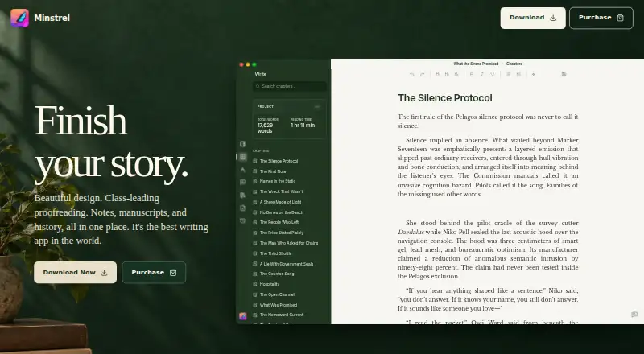Click the Chapters breadcrumb in title bar
This screenshot has width=644, height=354.
514,64
